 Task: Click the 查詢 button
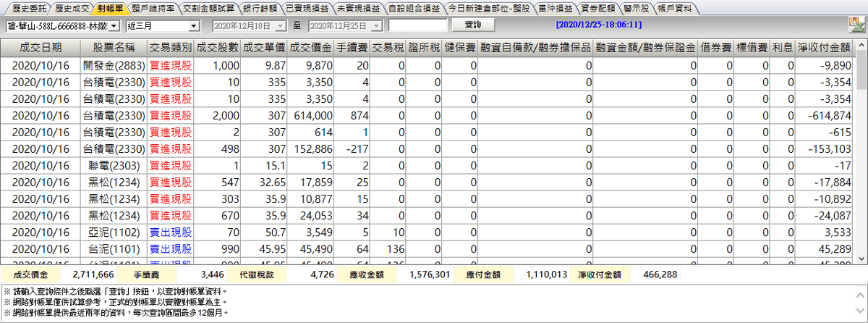coord(472,25)
